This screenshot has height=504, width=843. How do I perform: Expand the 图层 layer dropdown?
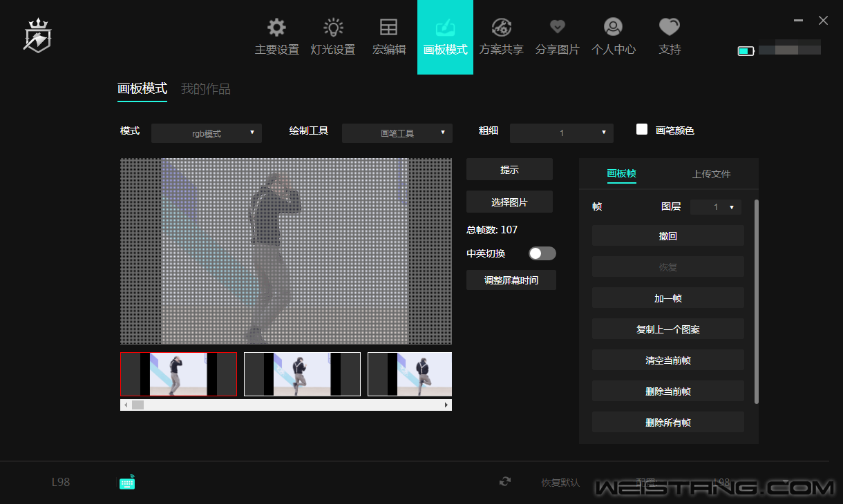pyautogui.click(x=716, y=207)
